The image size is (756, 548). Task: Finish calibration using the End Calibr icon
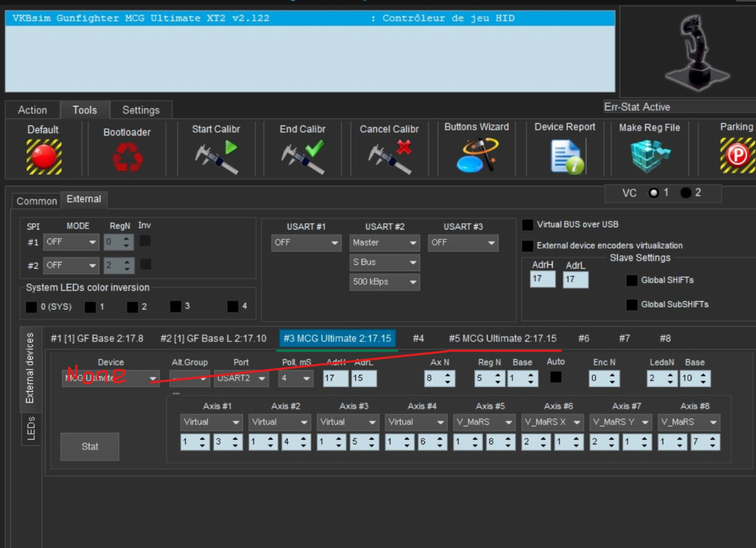point(303,156)
